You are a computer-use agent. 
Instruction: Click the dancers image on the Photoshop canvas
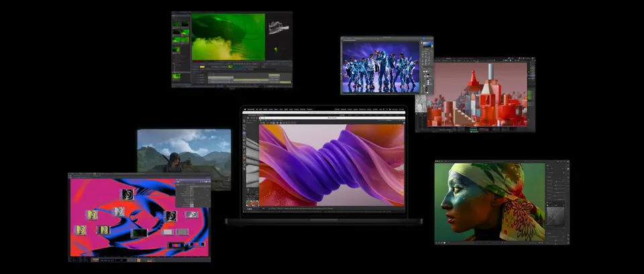point(381,66)
